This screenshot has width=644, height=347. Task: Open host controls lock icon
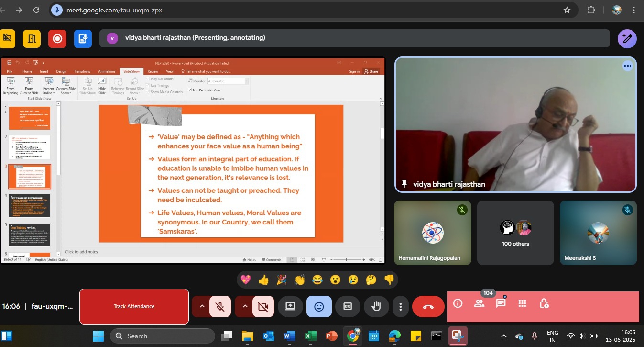point(544,303)
